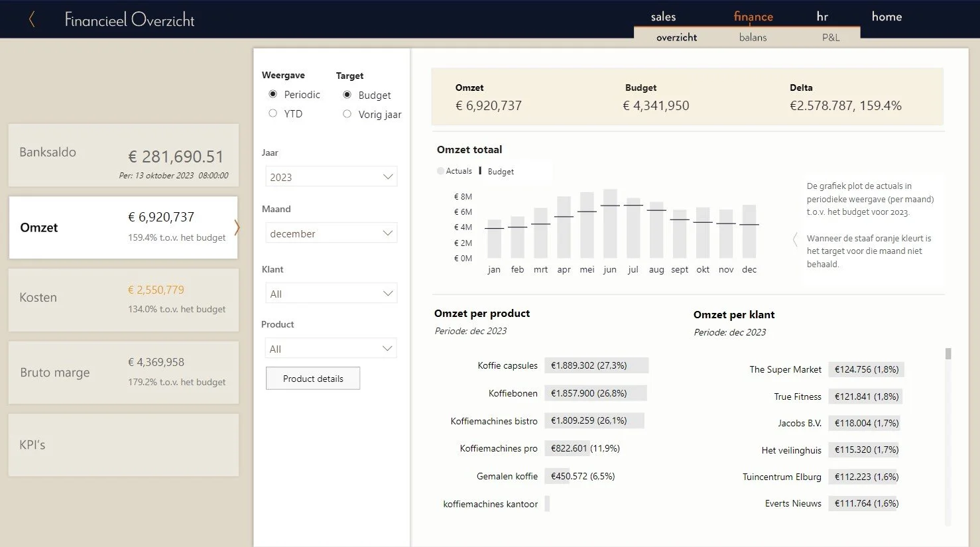
Task: Click the Koffiemachines bistro product bar
Action: tap(593, 420)
